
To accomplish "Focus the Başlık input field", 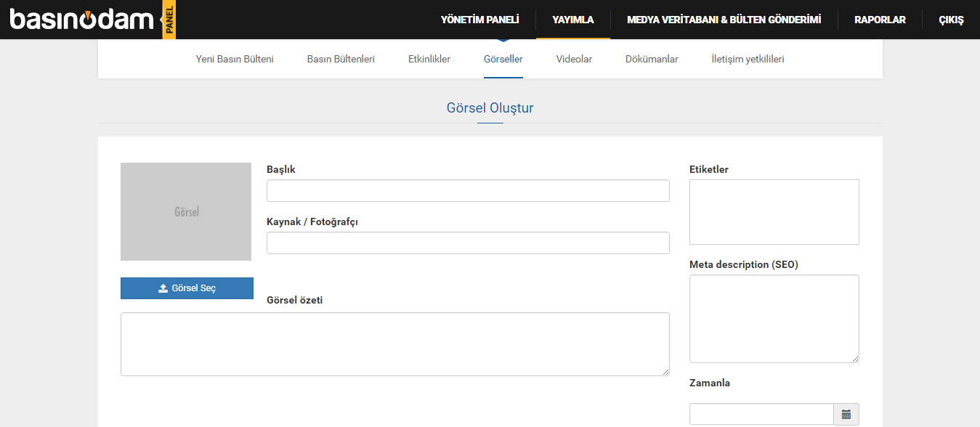I will coord(468,191).
